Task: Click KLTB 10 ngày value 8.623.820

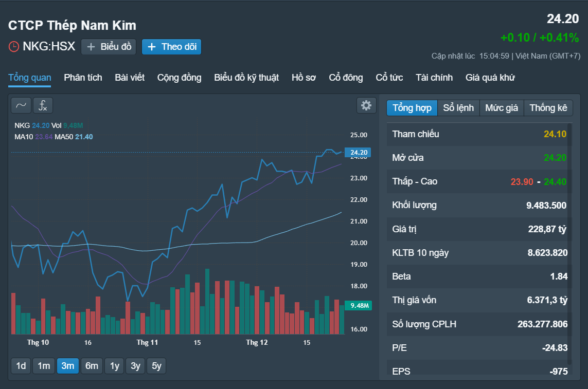Action: [547, 253]
